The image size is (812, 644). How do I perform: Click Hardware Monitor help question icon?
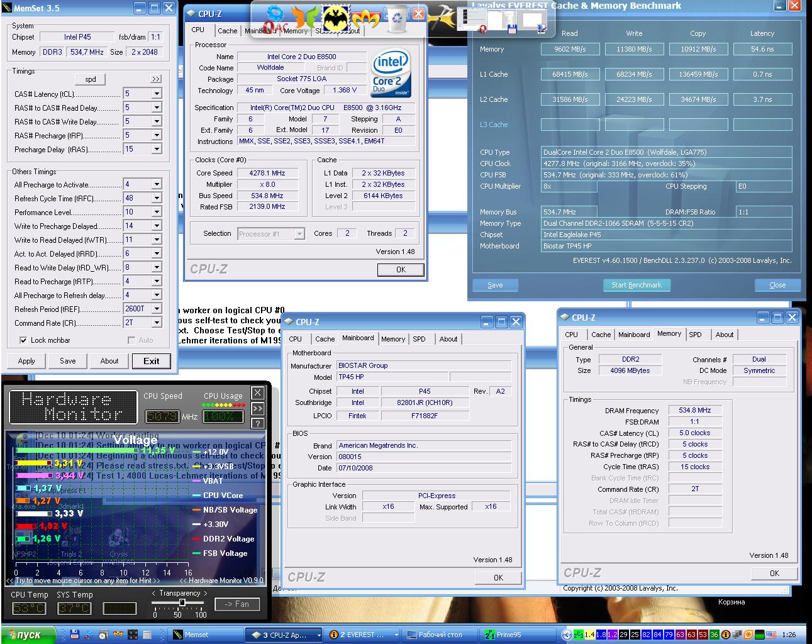pos(257,423)
